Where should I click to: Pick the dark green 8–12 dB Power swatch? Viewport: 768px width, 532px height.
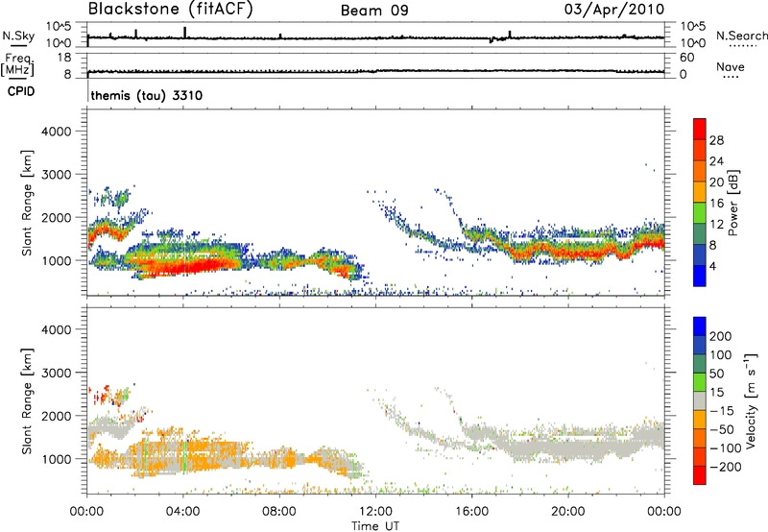click(x=700, y=234)
